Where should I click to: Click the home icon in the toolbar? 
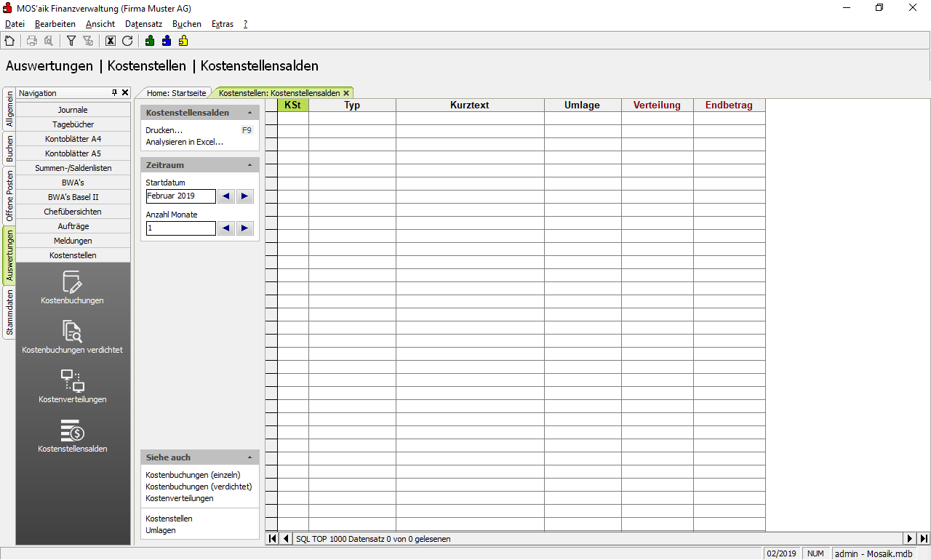pyautogui.click(x=9, y=41)
